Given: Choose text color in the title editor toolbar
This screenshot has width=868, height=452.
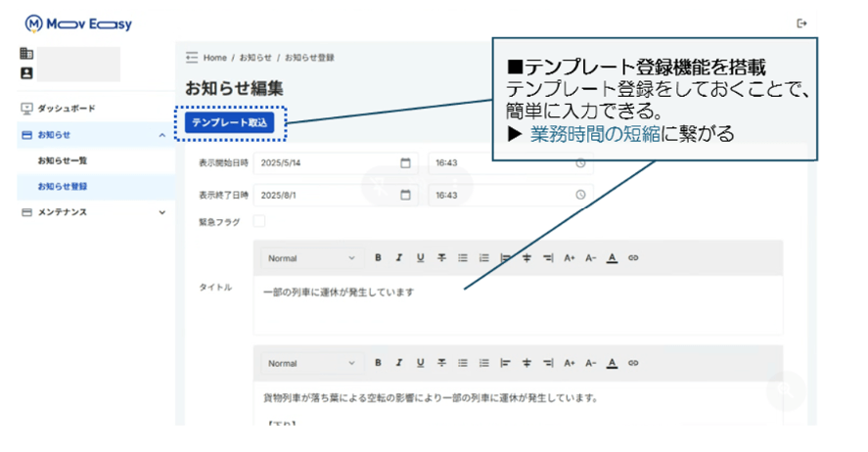Looking at the screenshot, I should point(612,258).
